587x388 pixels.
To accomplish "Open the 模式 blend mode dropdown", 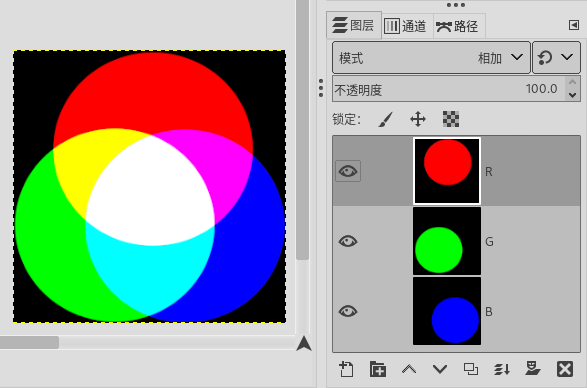I will click(x=431, y=58).
